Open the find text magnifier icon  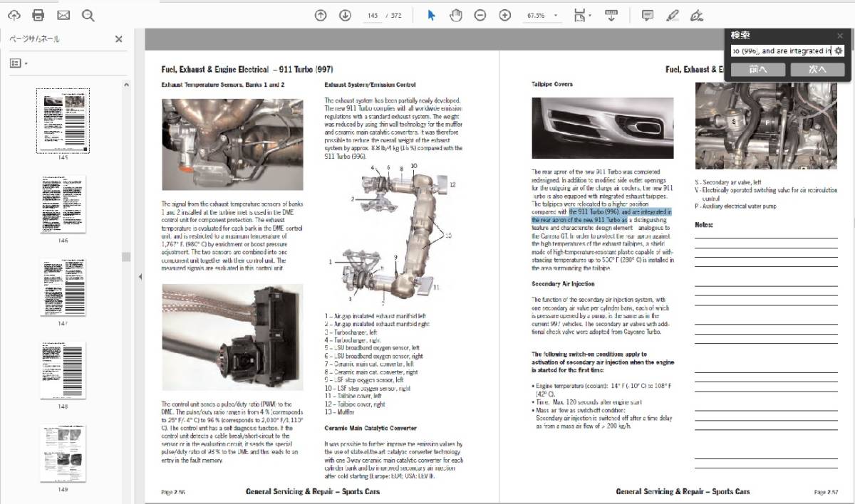click(x=88, y=15)
